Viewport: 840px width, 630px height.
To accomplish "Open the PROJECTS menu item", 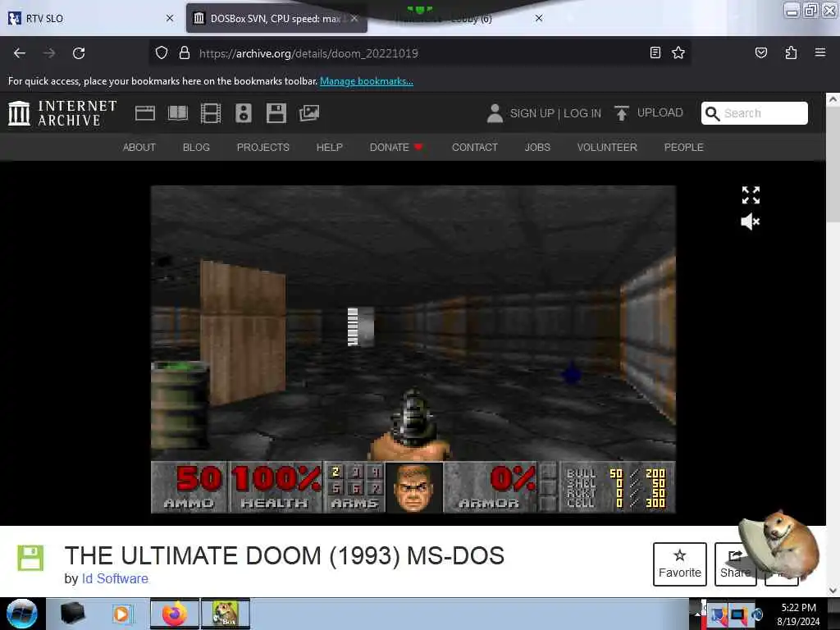I will point(263,148).
